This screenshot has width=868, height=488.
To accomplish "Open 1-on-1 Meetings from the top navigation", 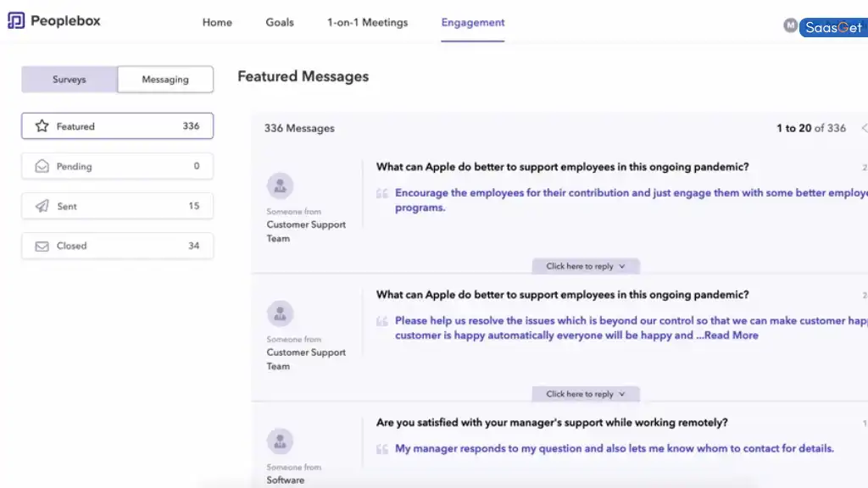I will (x=368, y=23).
